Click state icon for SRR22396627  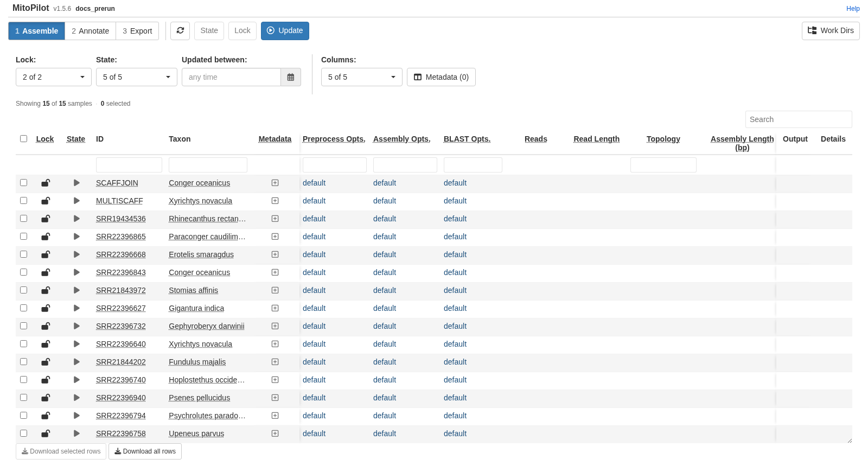point(76,308)
